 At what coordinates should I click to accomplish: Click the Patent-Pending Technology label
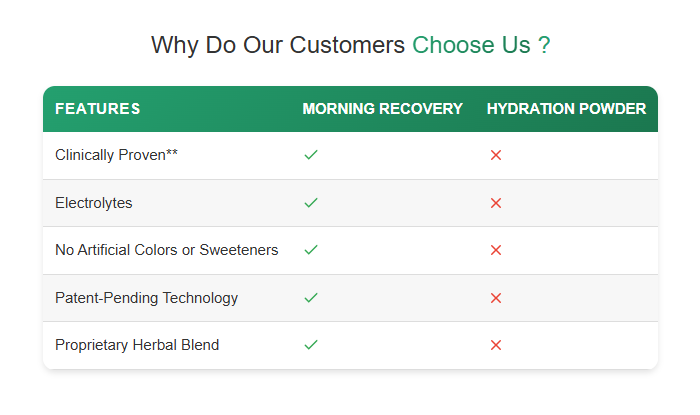(146, 298)
